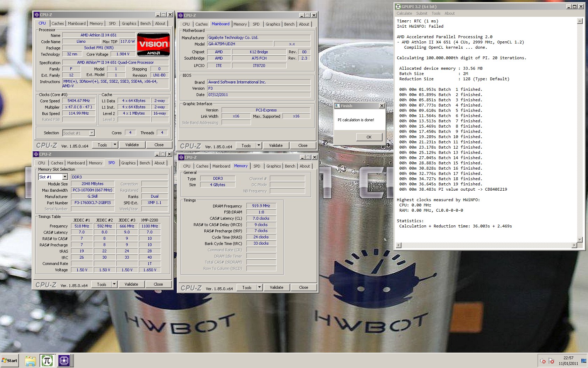
Task: Click CAS# Latency 7.0 clocks value
Action: (261, 218)
